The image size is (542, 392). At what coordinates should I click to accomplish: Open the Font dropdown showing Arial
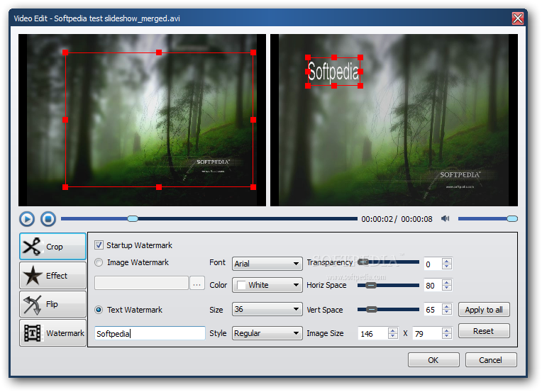click(x=267, y=264)
